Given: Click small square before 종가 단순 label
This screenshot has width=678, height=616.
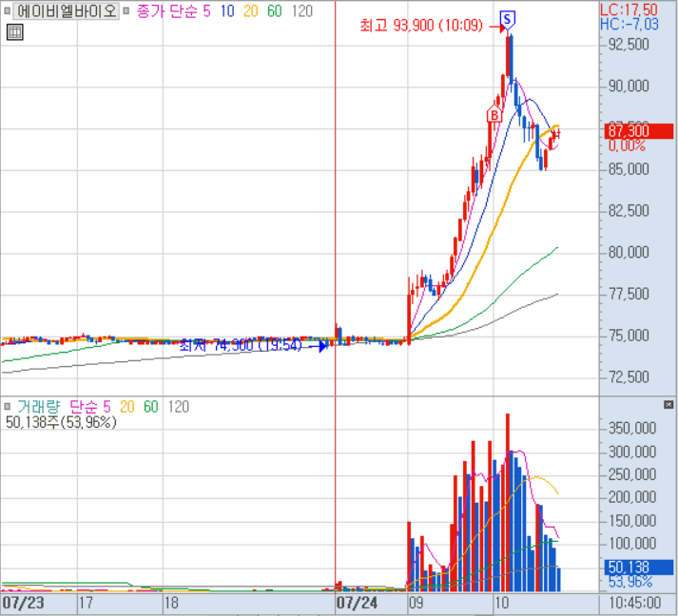Looking at the screenshot, I should pos(127,11).
